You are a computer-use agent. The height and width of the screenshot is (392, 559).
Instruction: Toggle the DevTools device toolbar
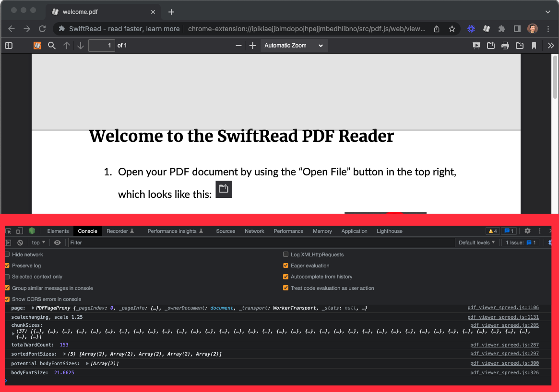tap(20, 231)
